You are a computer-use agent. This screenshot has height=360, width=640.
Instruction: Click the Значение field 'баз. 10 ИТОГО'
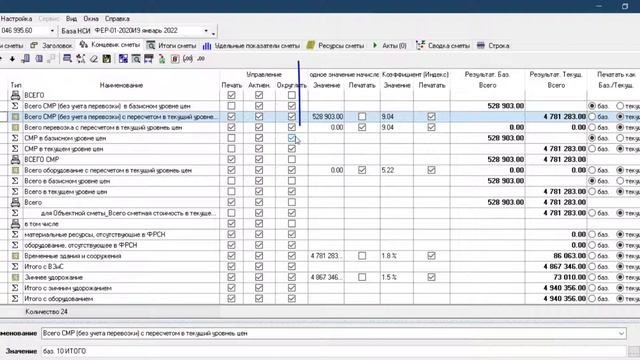point(334,351)
